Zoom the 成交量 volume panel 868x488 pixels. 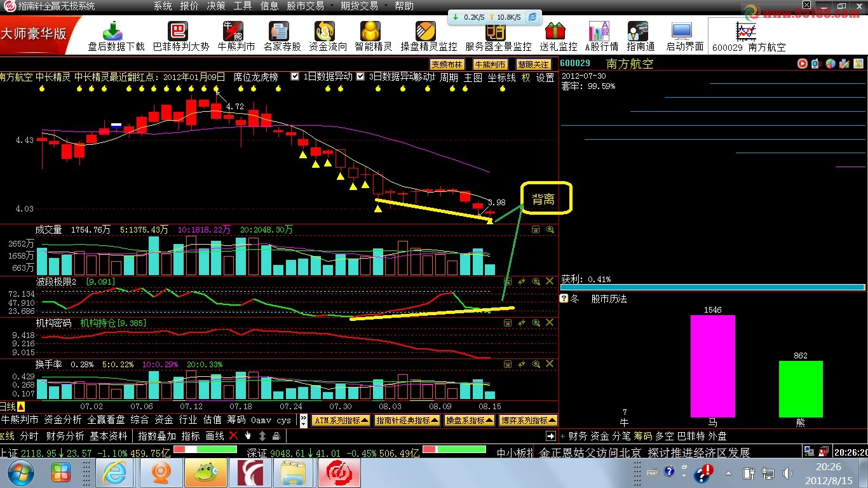click(x=550, y=229)
